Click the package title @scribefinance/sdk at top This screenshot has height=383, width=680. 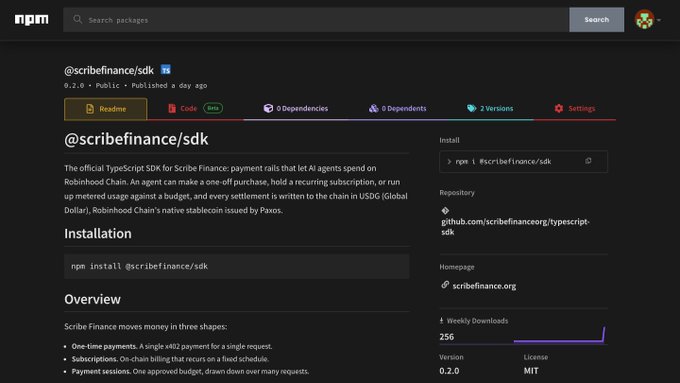tap(109, 70)
